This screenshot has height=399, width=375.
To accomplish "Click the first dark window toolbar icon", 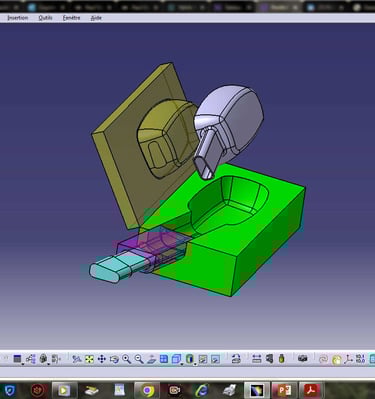I will click(17, 359).
